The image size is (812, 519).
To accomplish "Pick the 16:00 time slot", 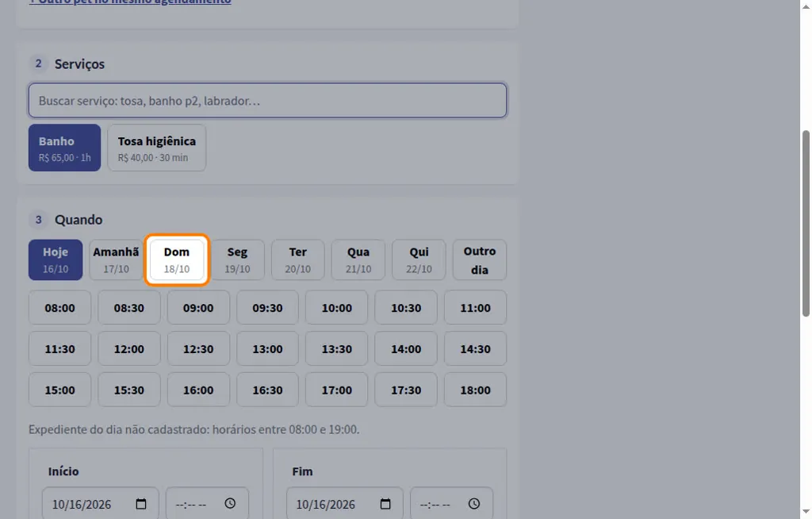I will (x=198, y=390).
